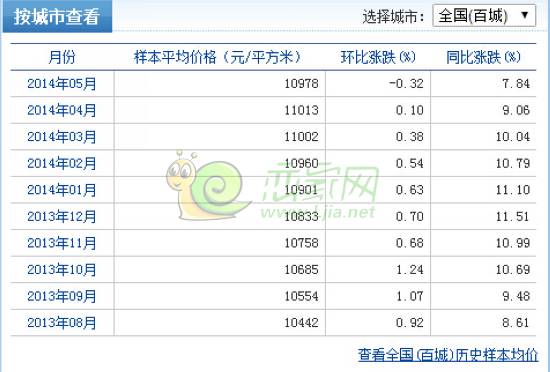550x372 pixels.
Task: Select the 2013年09月 month cell
Action: 62,296
